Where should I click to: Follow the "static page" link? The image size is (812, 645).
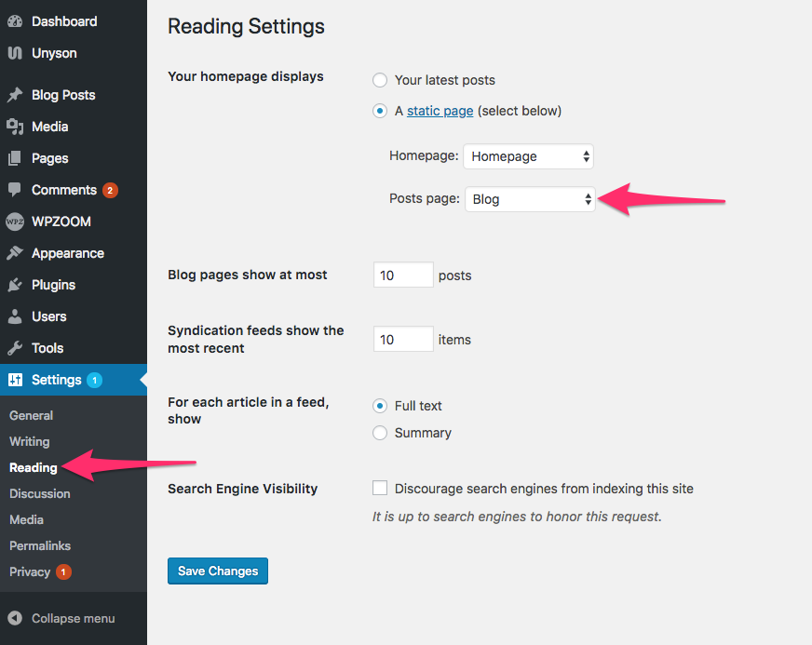coord(440,111)
